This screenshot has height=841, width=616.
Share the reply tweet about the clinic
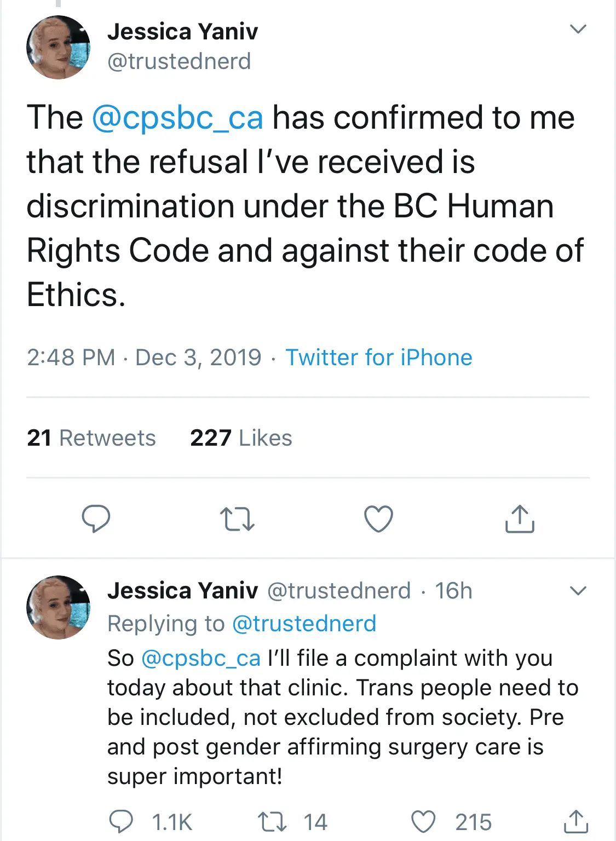(575, 821)
